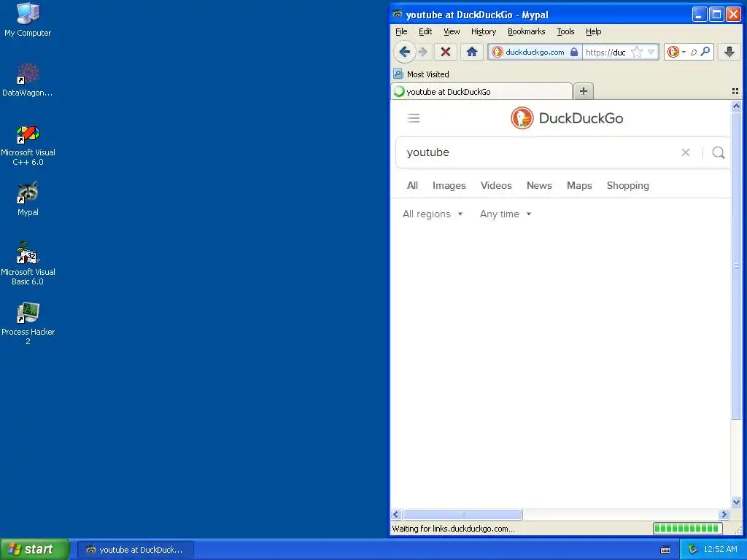Viewport: 747px width, 560px height.
Task: Open the DataWagon desktop shortcut
Action: tap(28, 80)
